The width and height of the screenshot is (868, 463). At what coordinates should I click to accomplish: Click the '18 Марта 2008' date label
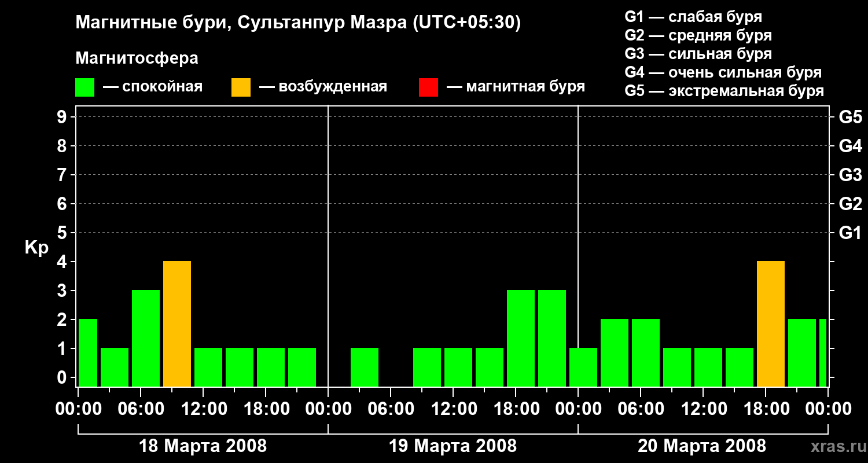[203, 446]
